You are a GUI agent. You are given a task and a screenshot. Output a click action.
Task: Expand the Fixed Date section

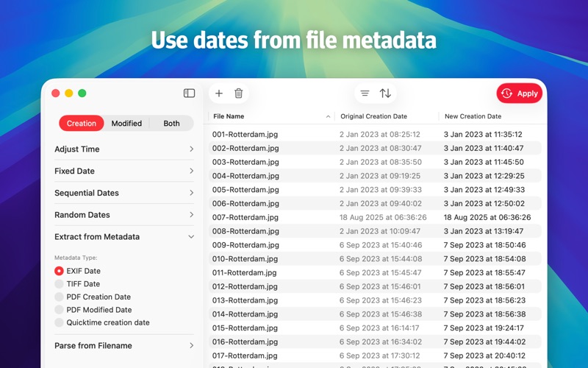coord(124,171)
